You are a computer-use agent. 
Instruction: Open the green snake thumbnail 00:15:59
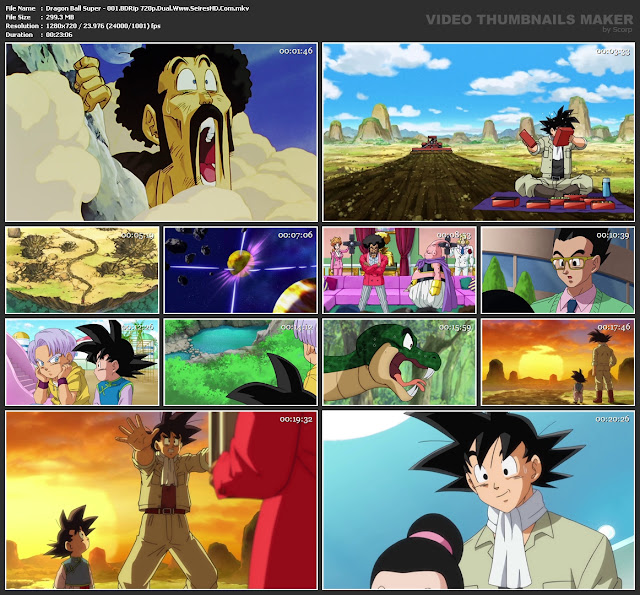click(x=399, y=362)
